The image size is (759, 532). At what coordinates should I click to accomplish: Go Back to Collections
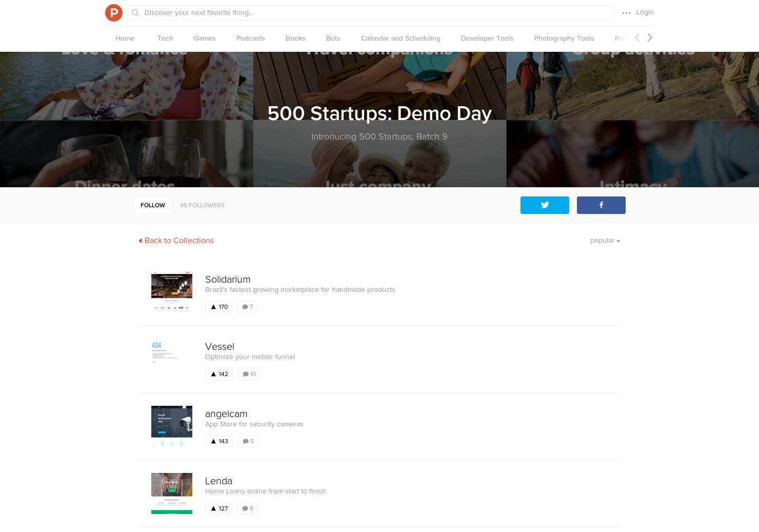[x=176, y=240]
